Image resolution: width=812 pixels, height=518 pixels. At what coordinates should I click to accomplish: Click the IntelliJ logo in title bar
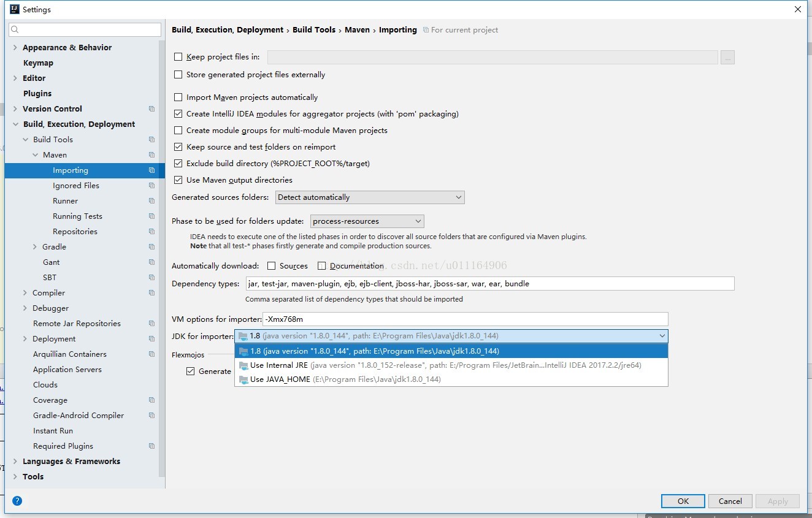pyautogui.click(x=14, y=9)
